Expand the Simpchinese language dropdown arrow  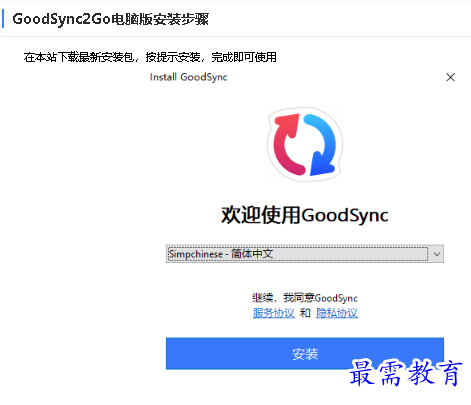coord(437,254)
